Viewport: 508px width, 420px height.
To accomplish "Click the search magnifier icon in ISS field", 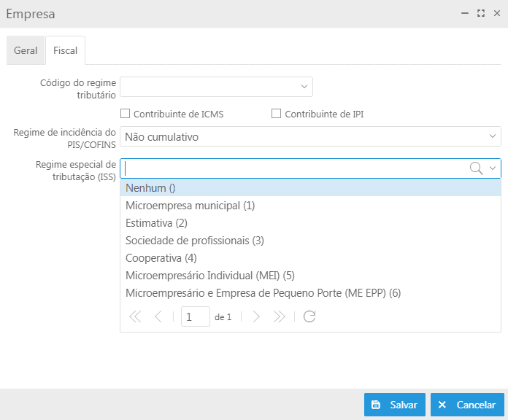I will tap(476, 168).
